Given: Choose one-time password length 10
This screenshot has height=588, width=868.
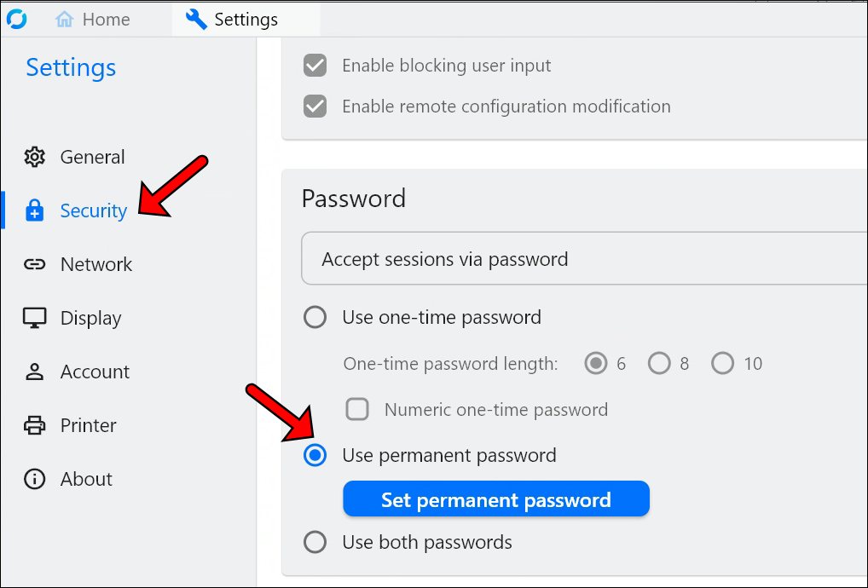Looking at the screenshot, I should (x=723, y=364).
